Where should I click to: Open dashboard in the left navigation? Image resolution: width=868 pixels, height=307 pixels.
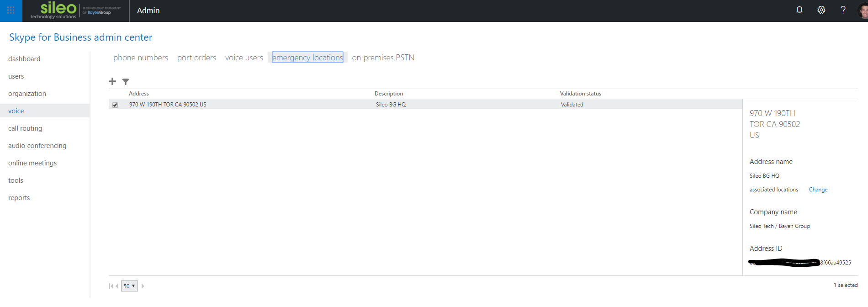(24, 59)
